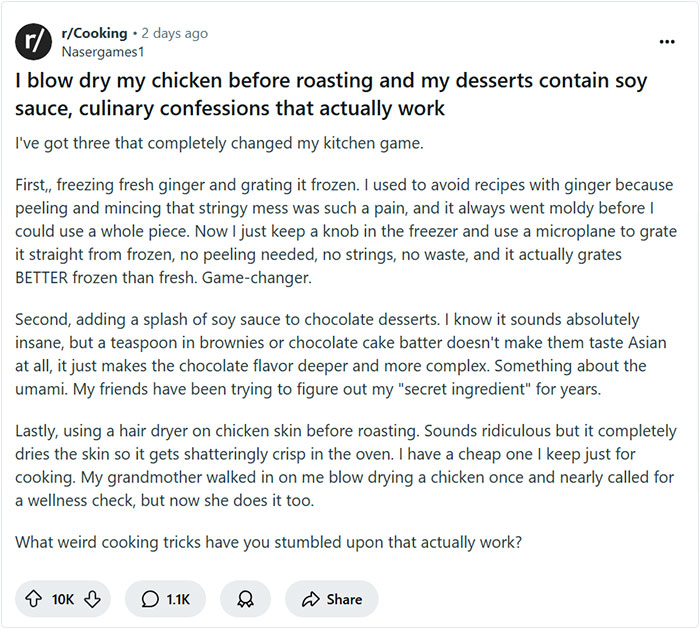Screen dimensions: 700x629
Task: Open Nasergames1's user profile
Action: [101, 50]
